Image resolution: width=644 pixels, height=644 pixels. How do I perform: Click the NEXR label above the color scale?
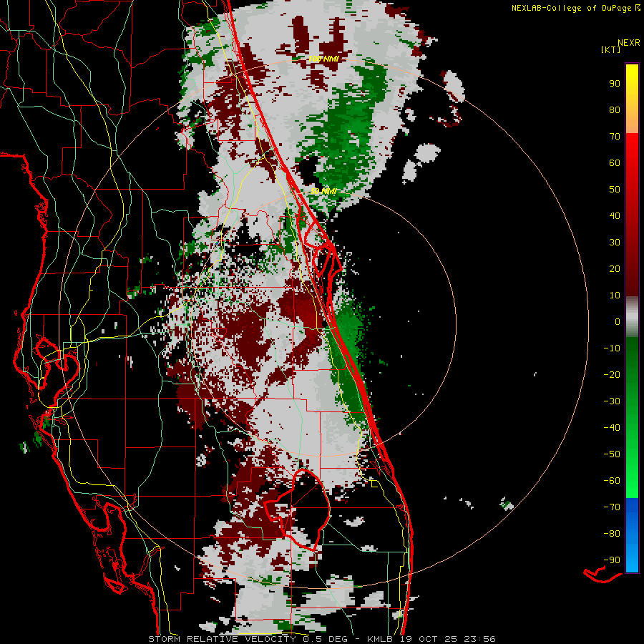[628, 43]
